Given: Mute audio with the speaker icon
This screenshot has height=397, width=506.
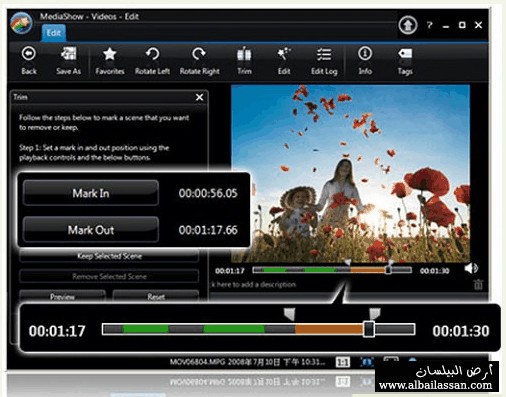Looking at the screenshot, I should pyautogui.click(x=471, y=268).
